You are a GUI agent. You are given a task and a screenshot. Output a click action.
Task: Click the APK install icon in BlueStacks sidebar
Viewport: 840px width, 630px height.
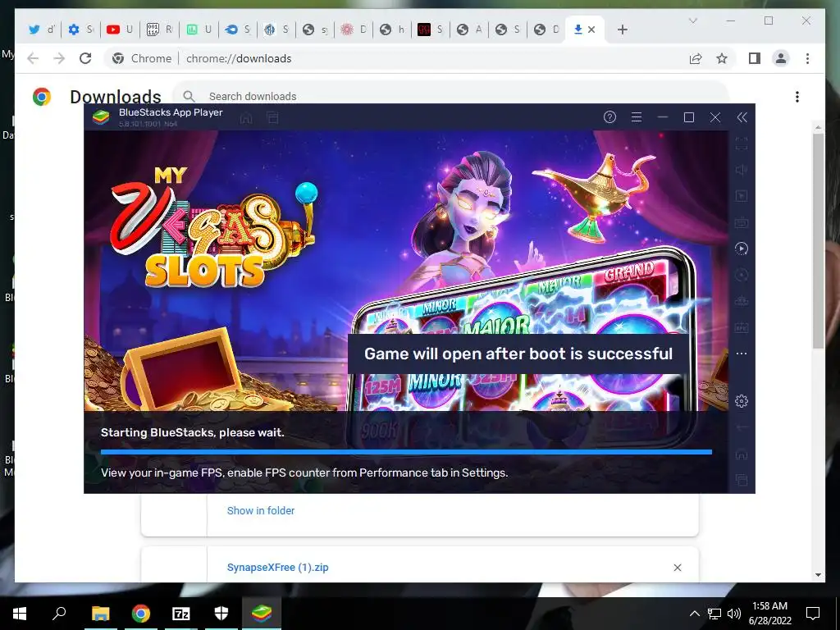pos(742,327)
